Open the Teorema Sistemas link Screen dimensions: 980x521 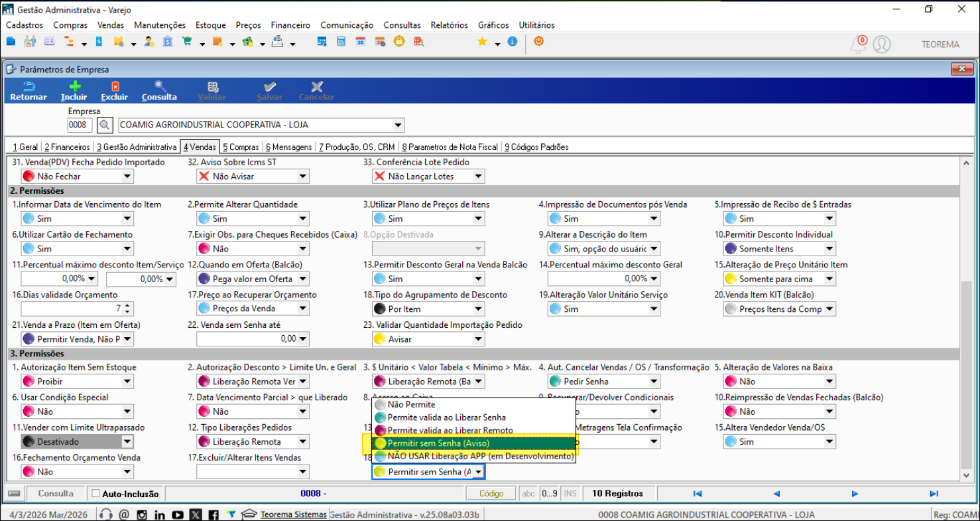click(293, 514)
